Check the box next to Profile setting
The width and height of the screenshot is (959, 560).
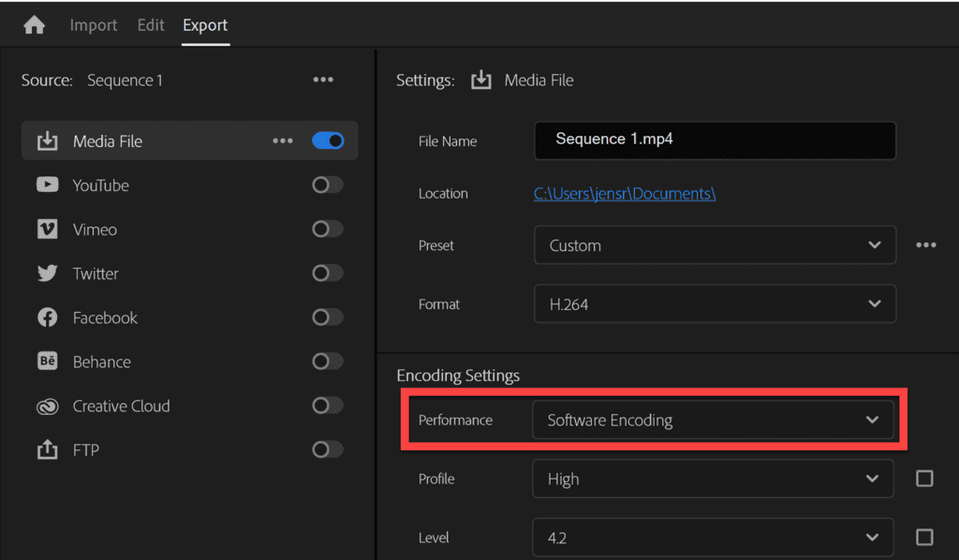(x=924, y=478)
